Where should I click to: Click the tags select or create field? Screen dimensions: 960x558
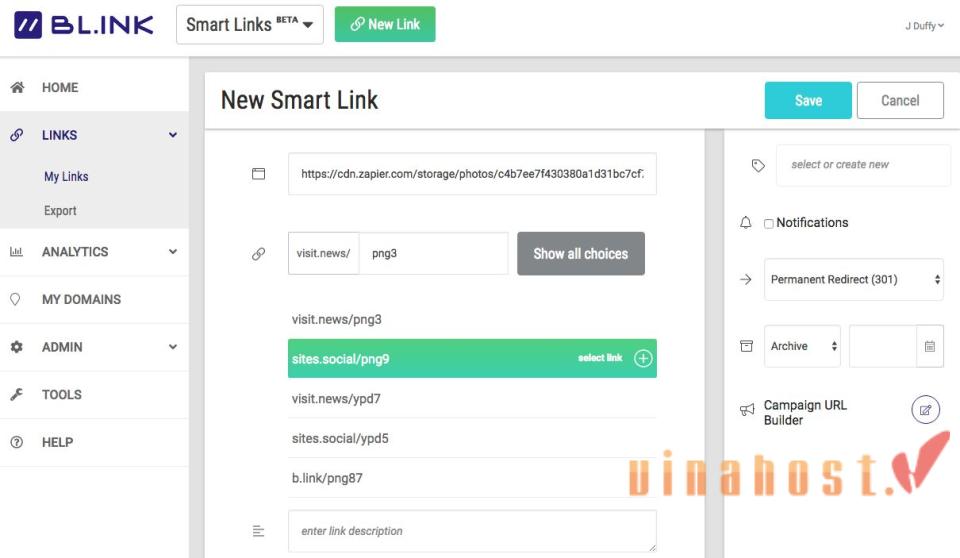click(863, 165)
